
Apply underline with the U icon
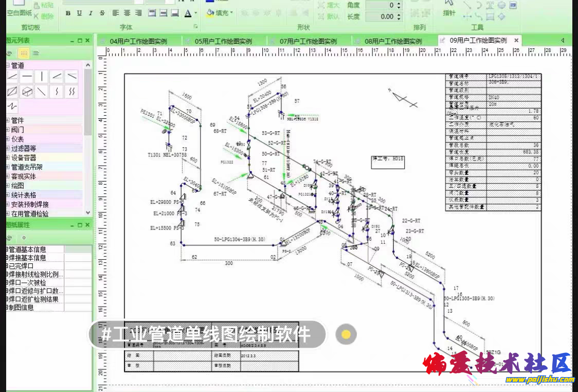pos(79,13)
